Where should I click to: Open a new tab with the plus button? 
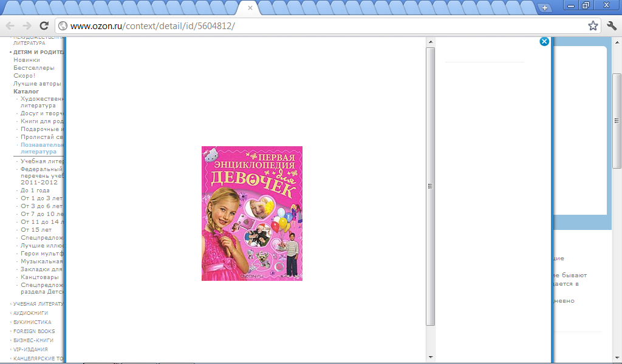point(545,7)
